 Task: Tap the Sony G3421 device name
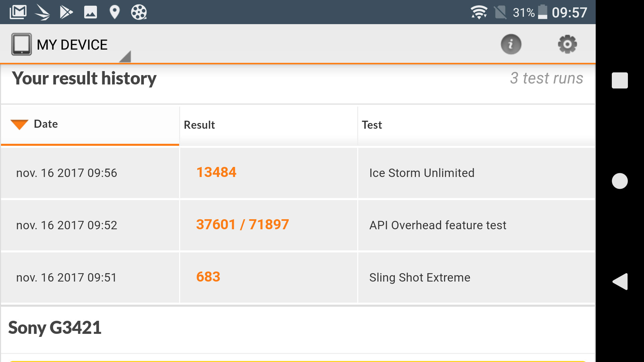click(55, 327)
